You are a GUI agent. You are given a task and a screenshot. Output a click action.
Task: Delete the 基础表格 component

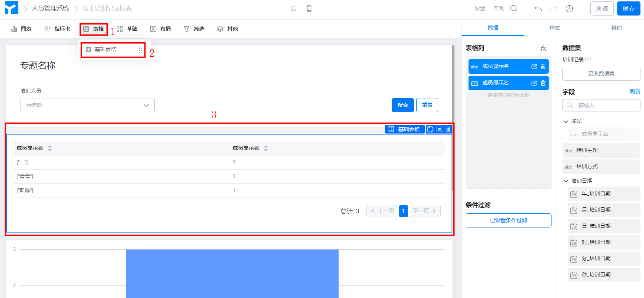click(x=448, y=129)
